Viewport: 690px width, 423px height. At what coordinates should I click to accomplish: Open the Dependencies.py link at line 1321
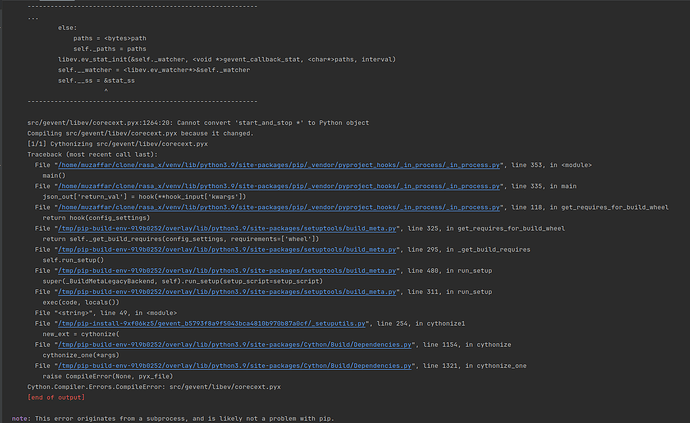pyautogui.click(x=229, y=364)
